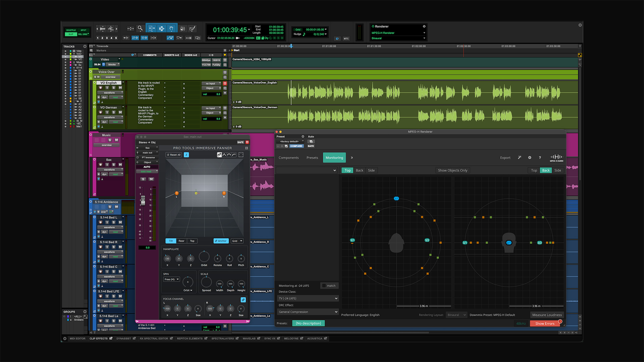Switch to the Presets tab
Image resolution: width=644 pixels, height=362 pixels.
coord(312,158)
